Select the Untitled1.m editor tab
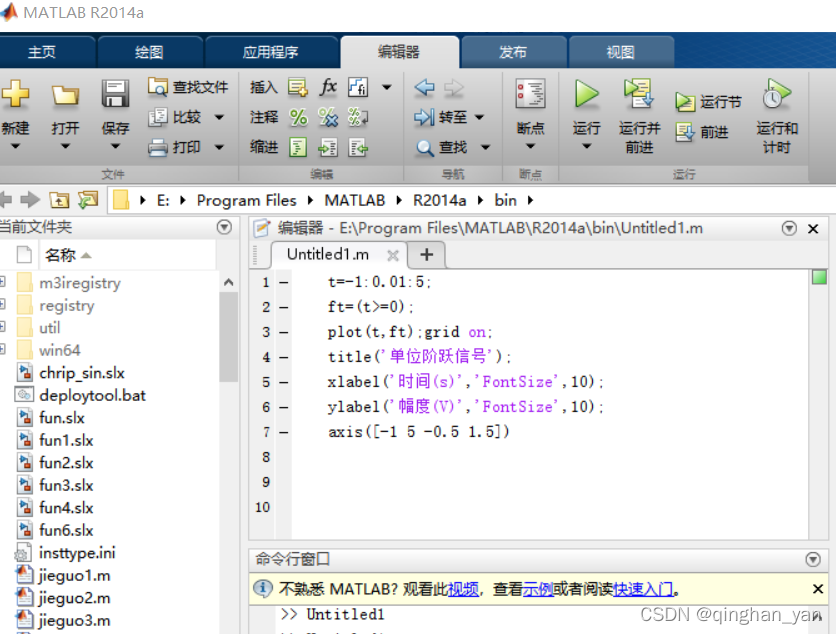The height and width of the screenshot is (634, 836). click(327, 254)
